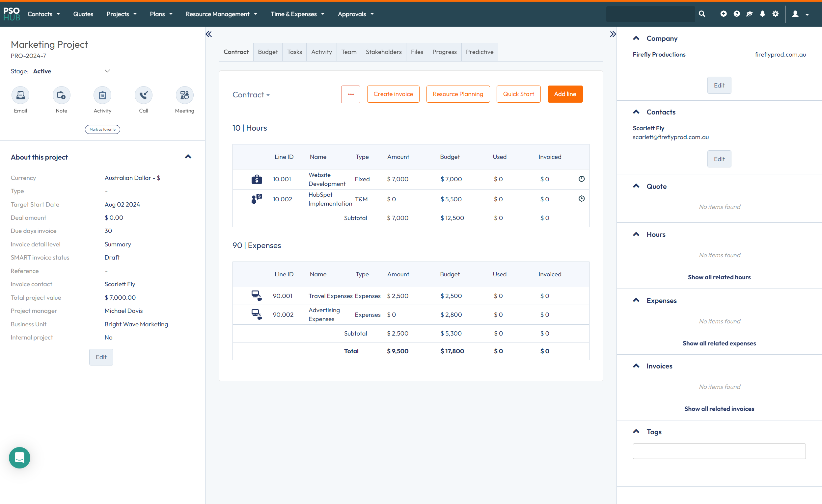
Task: Open the Stage Active dropdown
Action: click(x=107, y=71)
